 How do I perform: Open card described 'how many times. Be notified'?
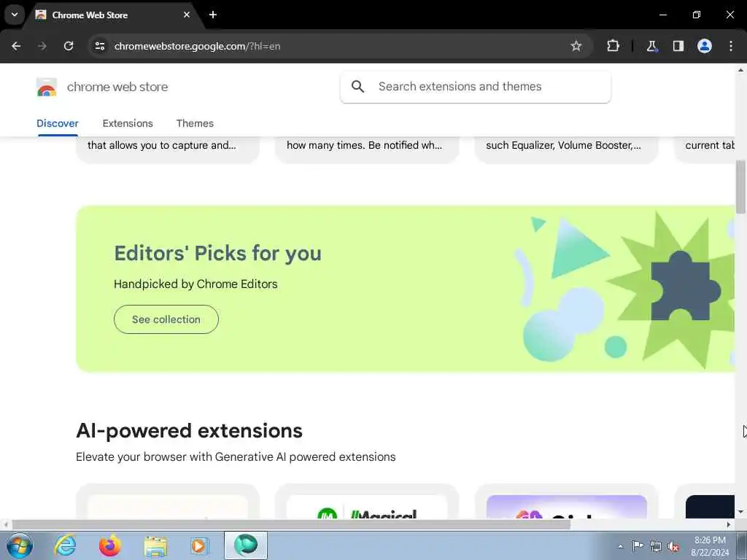tap(368, 149)
